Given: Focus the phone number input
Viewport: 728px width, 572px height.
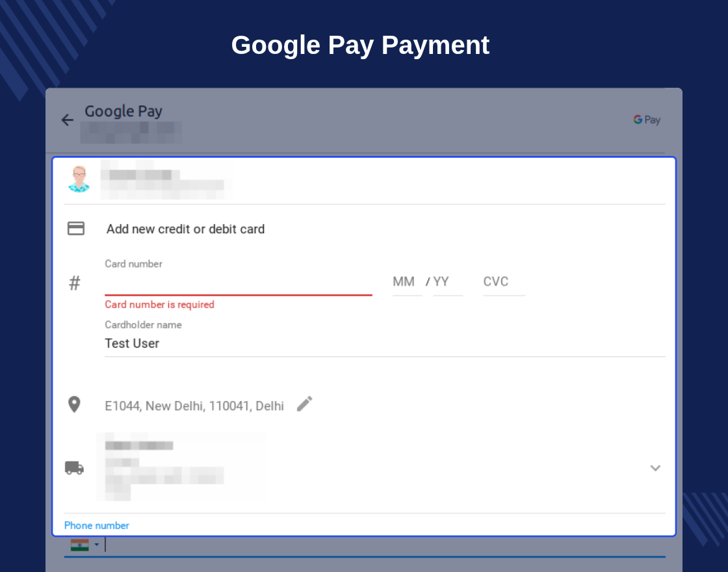Looking at the screenshot, I should pos(385,545).
